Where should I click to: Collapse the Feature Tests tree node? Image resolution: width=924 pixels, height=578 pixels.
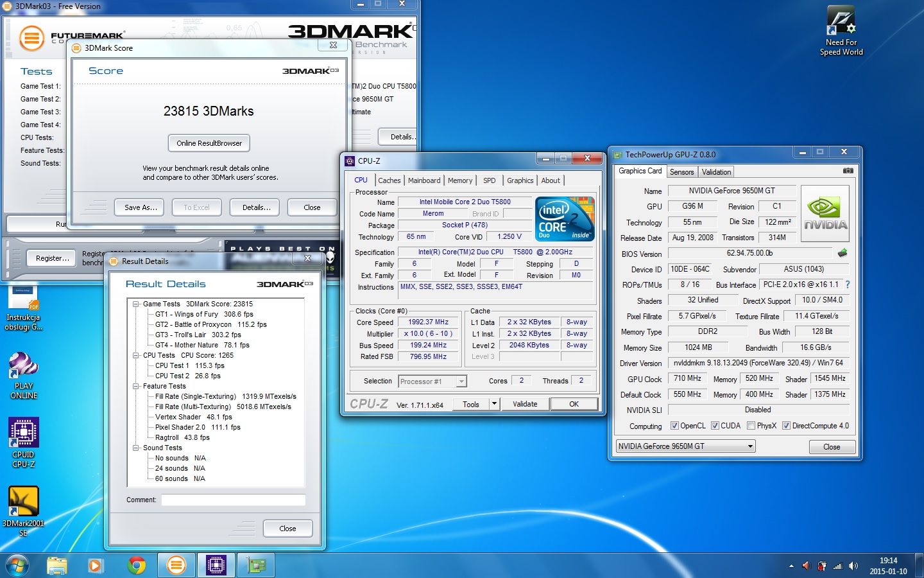click(136, 386)
